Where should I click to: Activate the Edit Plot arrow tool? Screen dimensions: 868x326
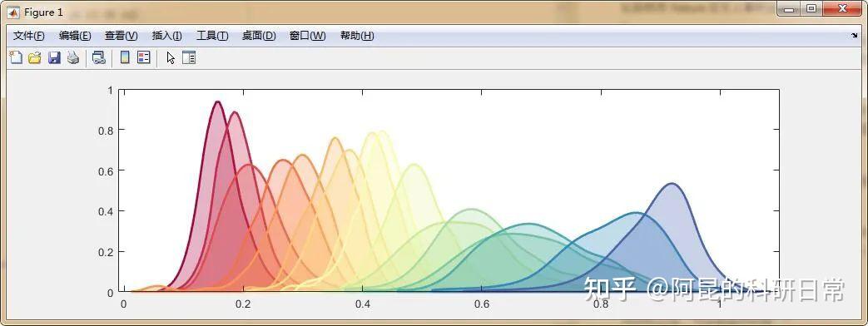tap(171, 57)
